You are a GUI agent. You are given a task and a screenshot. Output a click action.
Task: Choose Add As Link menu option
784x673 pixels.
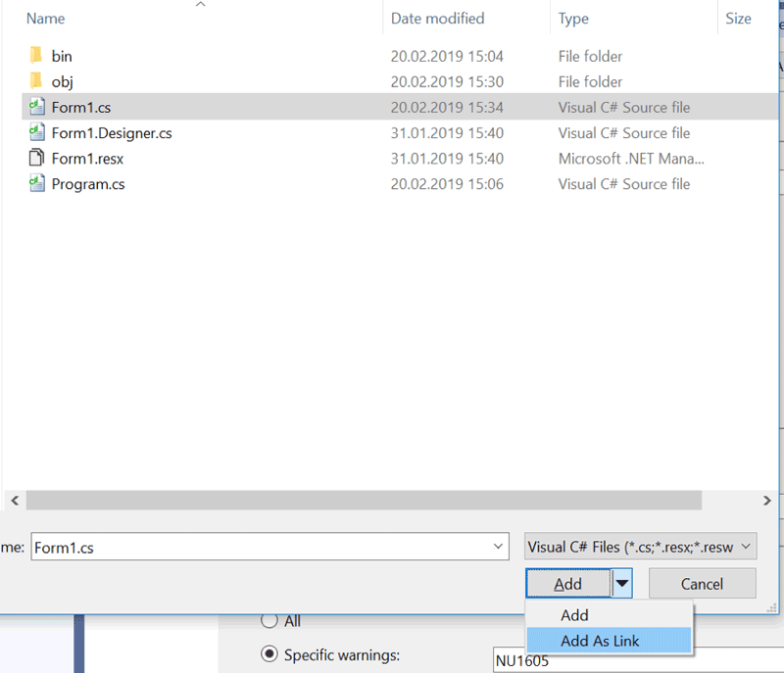pyautogui.click(x=609, y=641)
